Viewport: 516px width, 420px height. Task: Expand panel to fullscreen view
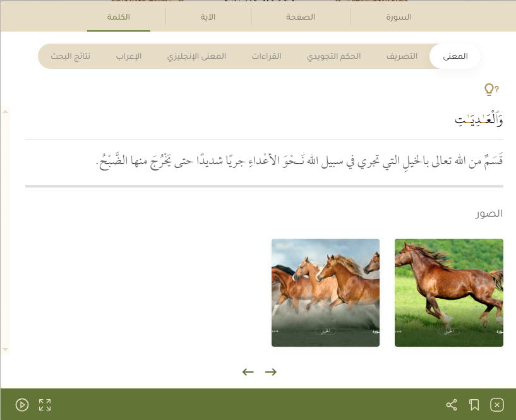(x=45, y=405)
